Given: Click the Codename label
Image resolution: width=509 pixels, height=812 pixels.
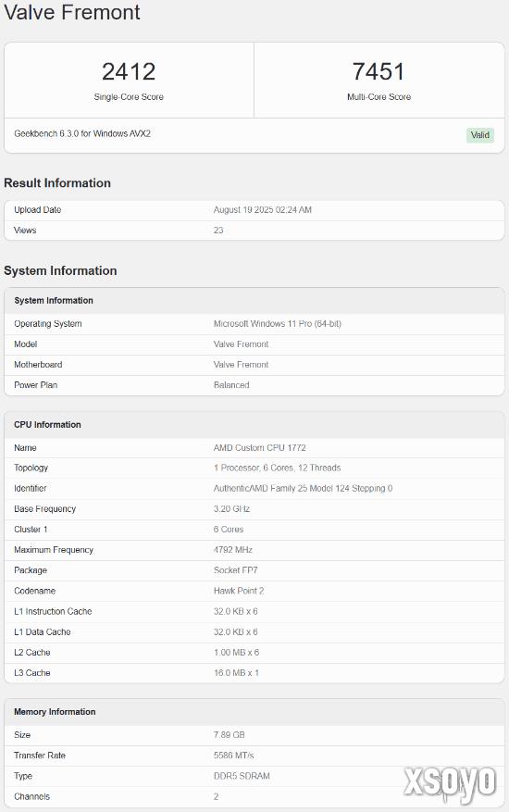Looking at the screenshot, I should (34, 591).
